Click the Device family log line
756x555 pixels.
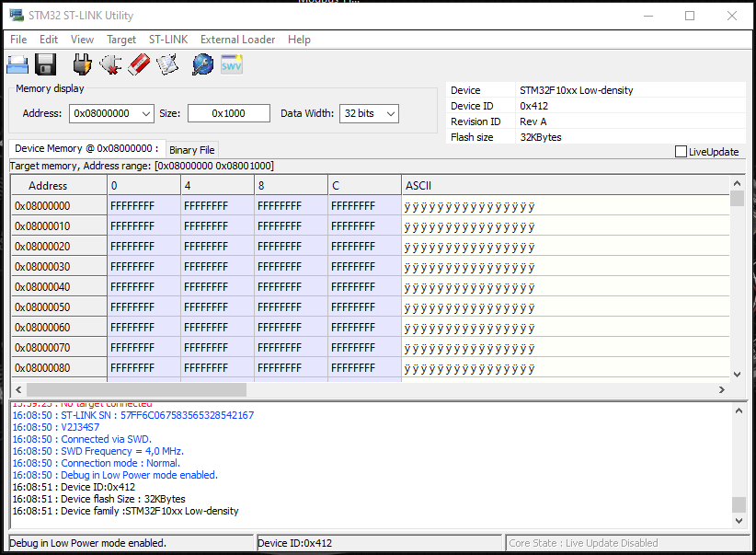pyautogui.click(x=125, y=511)
